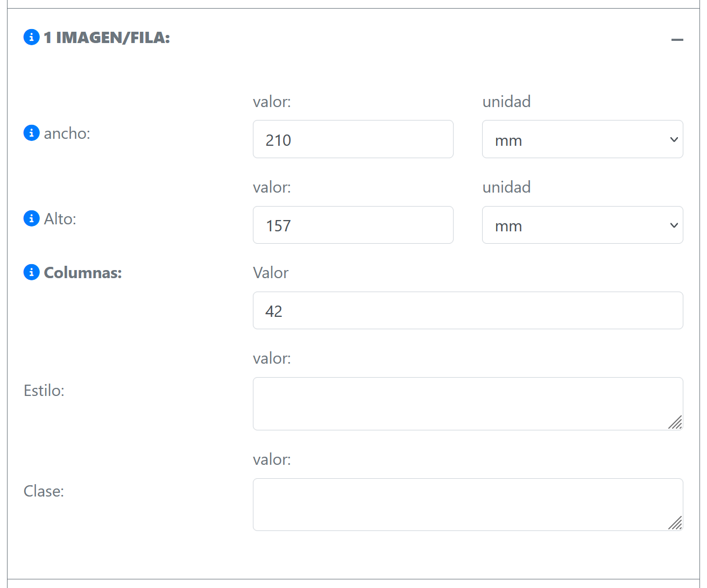Image resolution: width=707 pixels, height=588 pixels.
Task: Open the info icon next to Alto
Action: 32,218
